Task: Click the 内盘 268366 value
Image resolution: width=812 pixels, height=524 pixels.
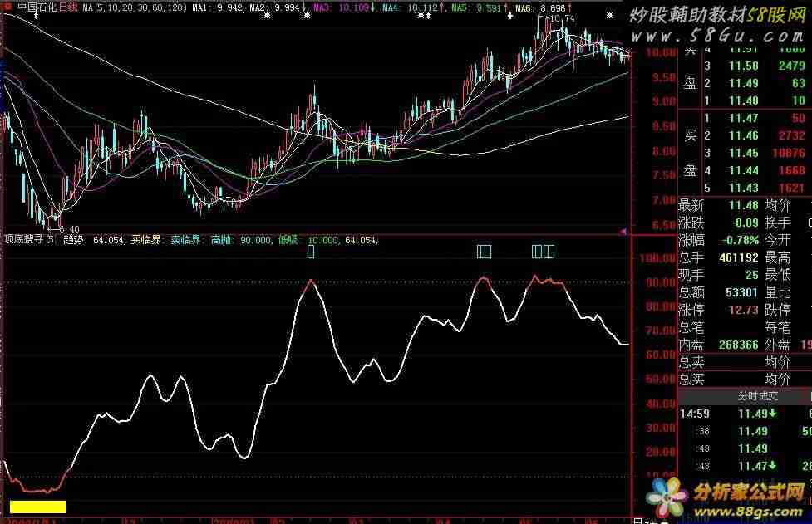Action: (x=731, y=344)
